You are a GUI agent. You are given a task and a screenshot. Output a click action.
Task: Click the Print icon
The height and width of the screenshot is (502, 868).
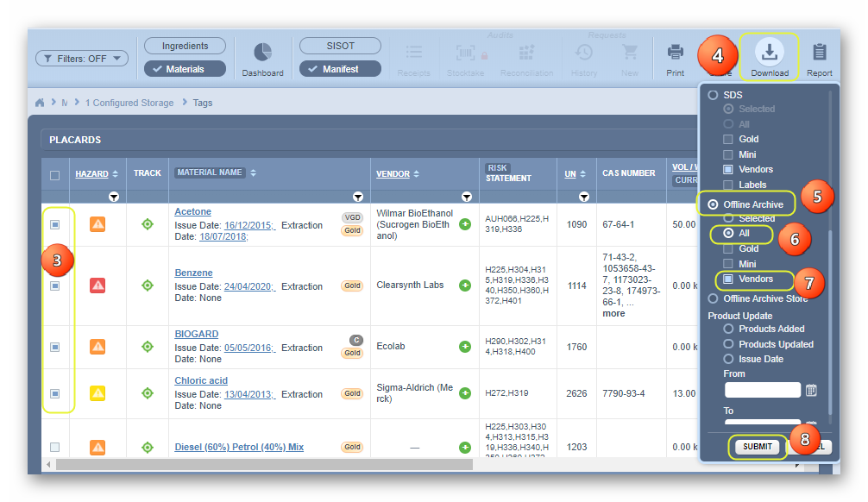[x=674, y=53]
